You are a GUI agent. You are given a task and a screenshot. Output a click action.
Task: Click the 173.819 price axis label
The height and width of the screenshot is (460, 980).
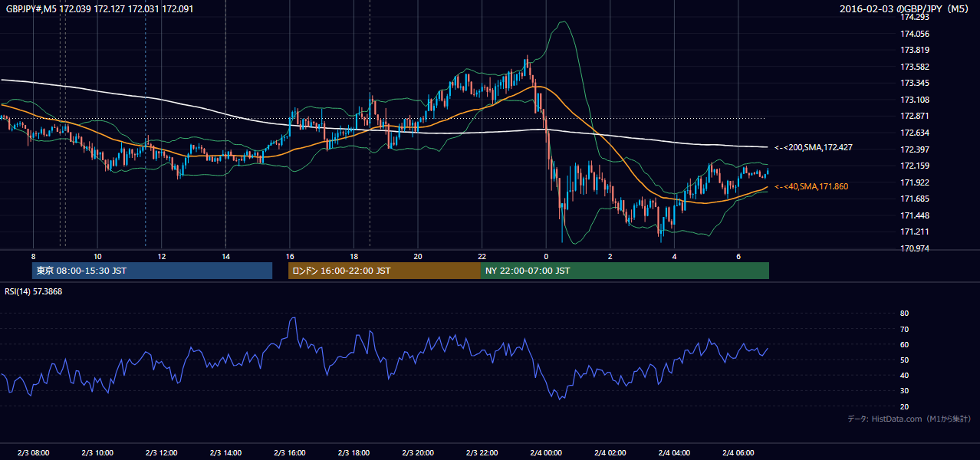(x=916, y=50)
